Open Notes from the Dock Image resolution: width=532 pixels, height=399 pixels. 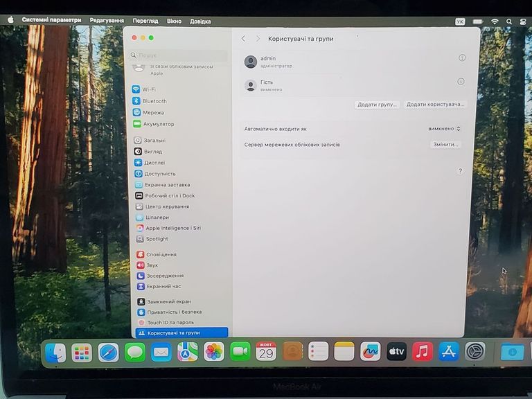pyautogui.click(x=344, y=351)
